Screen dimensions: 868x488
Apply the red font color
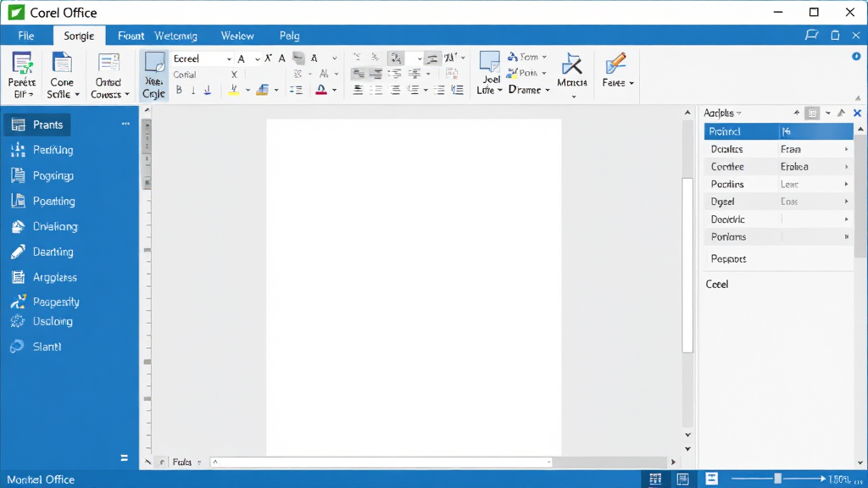(321, 90)
